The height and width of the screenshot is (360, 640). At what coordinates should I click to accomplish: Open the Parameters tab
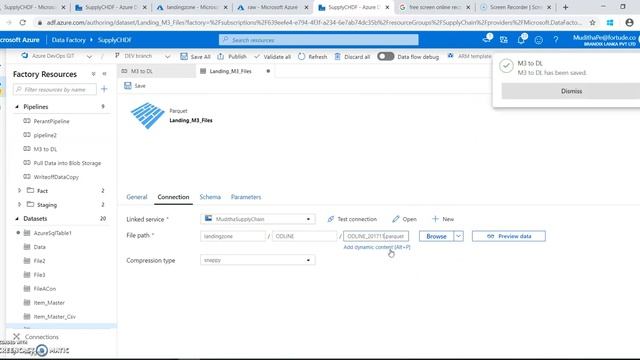[246, 197]
